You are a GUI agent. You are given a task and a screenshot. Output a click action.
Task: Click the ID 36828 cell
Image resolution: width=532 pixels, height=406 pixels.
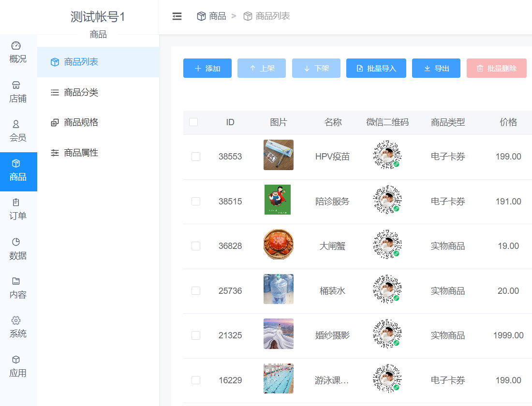click(230, 246)
